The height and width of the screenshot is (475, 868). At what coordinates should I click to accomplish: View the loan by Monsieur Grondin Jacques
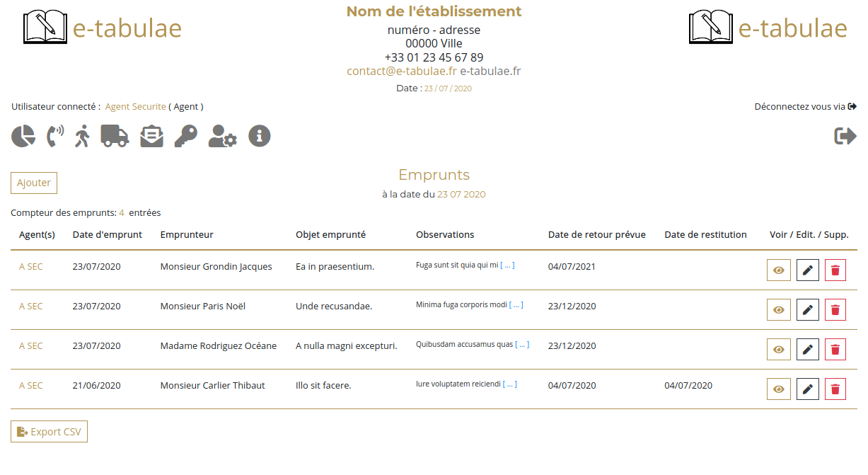point(779,270)
